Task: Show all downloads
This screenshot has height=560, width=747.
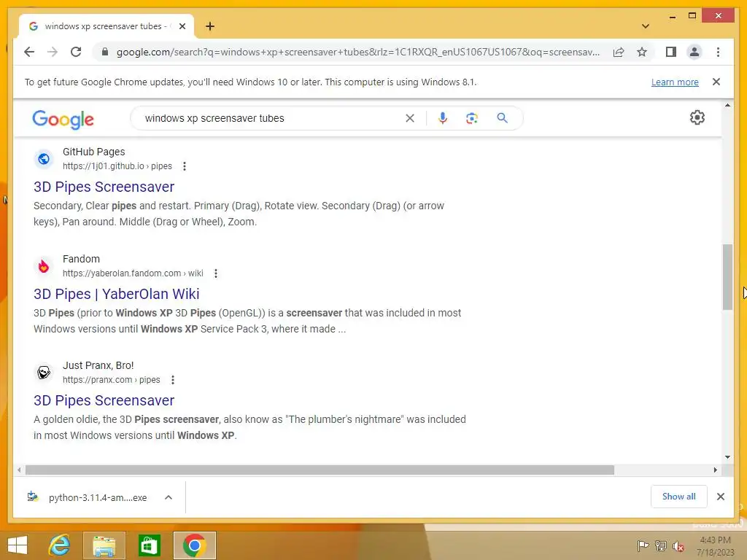Action: [x=678, y=497]
